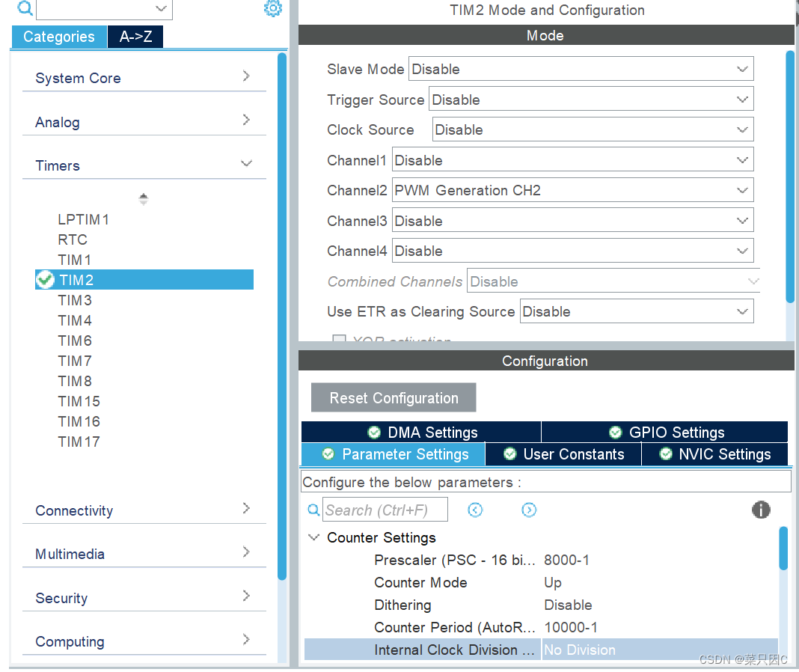
Task: Click the No Division value cell
Action: tap(660, 650)
